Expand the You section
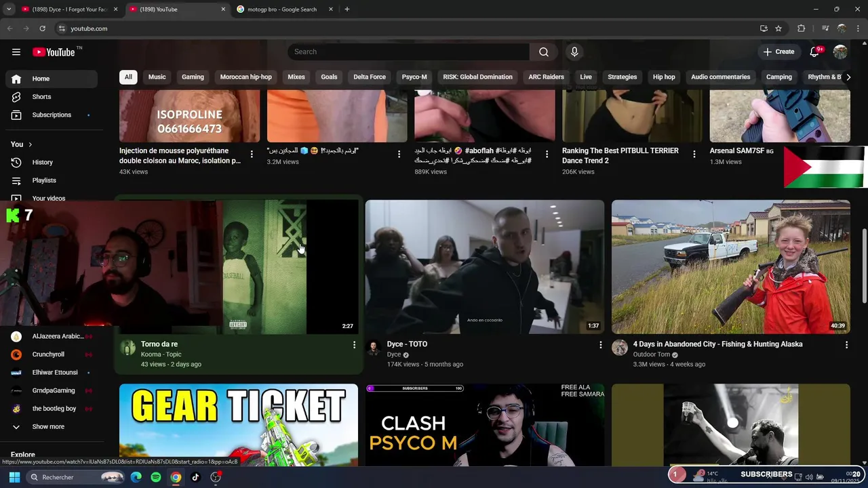This screenshot has width=868, height=488. click(x=22, y=144)
